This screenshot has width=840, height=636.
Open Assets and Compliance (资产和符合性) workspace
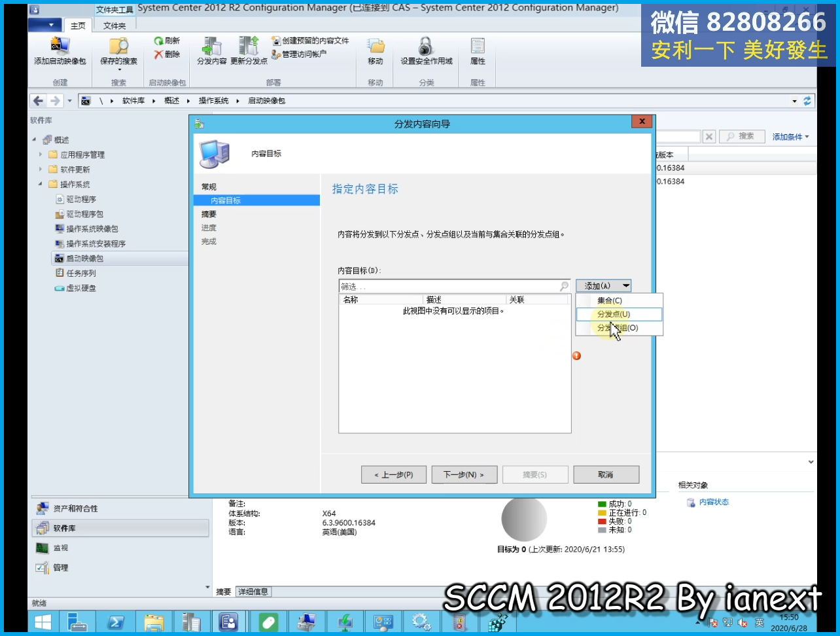(x=120, y=508)
